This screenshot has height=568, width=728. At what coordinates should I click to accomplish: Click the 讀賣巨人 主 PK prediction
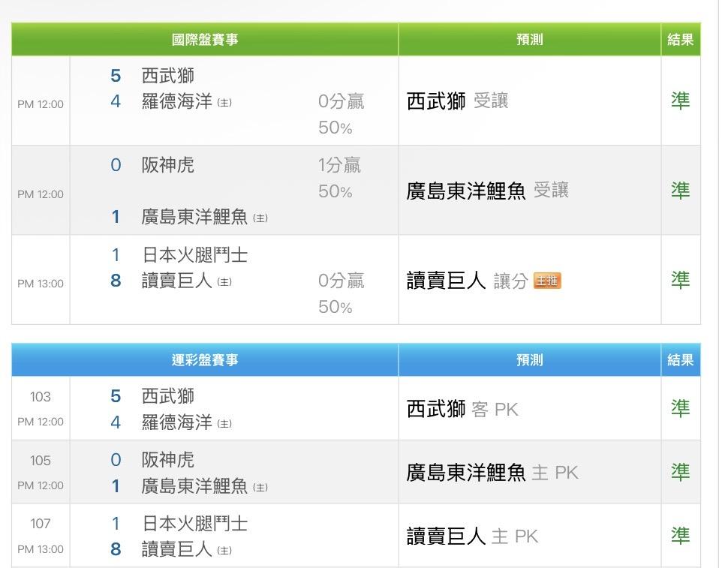[x=473, y=536]
